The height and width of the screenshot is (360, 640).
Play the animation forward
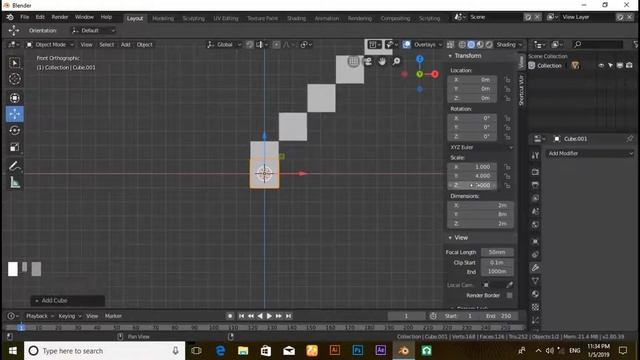[269, 316]
